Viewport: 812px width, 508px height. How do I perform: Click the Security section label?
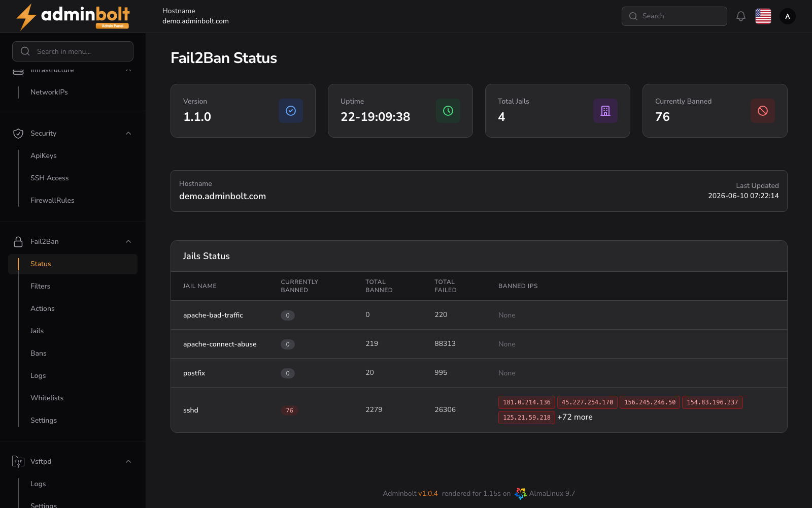point(44,133)
